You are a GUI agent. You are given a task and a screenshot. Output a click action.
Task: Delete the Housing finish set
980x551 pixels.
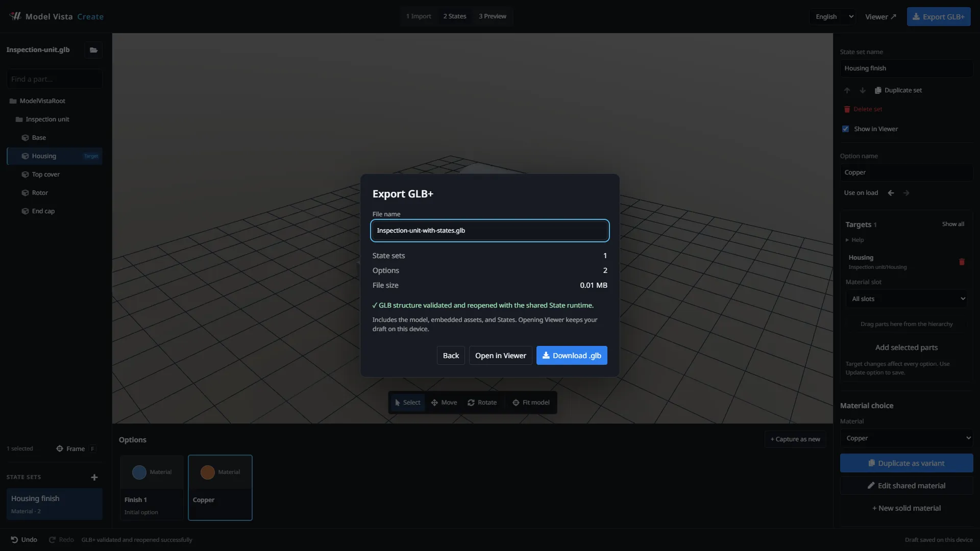click(863, 109)
